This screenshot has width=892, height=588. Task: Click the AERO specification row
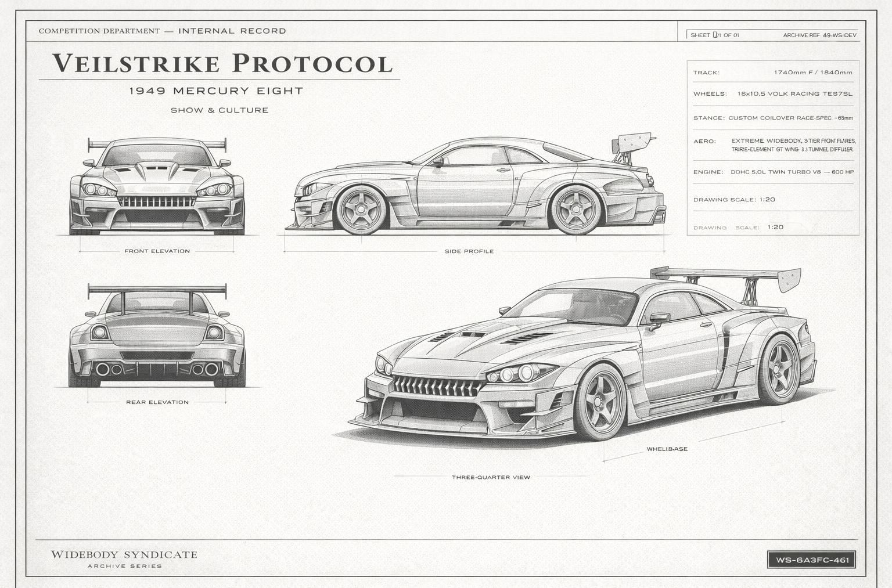(x=774, y=145)
